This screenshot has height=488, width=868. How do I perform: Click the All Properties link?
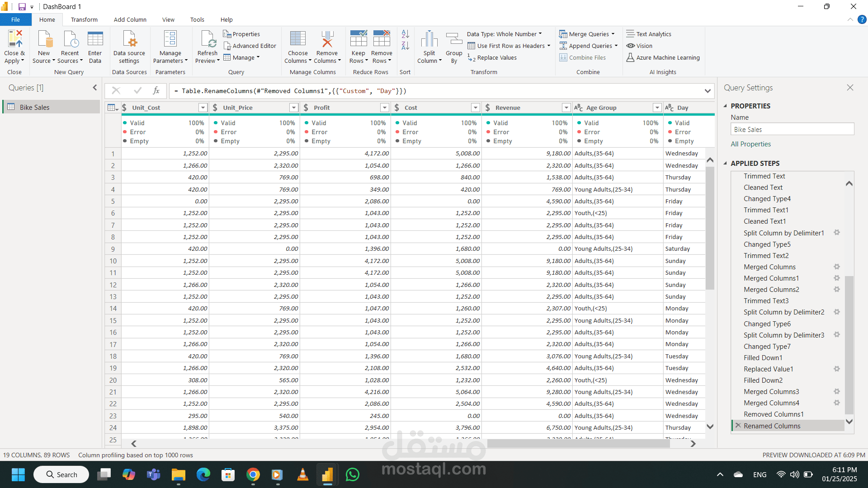(x=750, y=144)
